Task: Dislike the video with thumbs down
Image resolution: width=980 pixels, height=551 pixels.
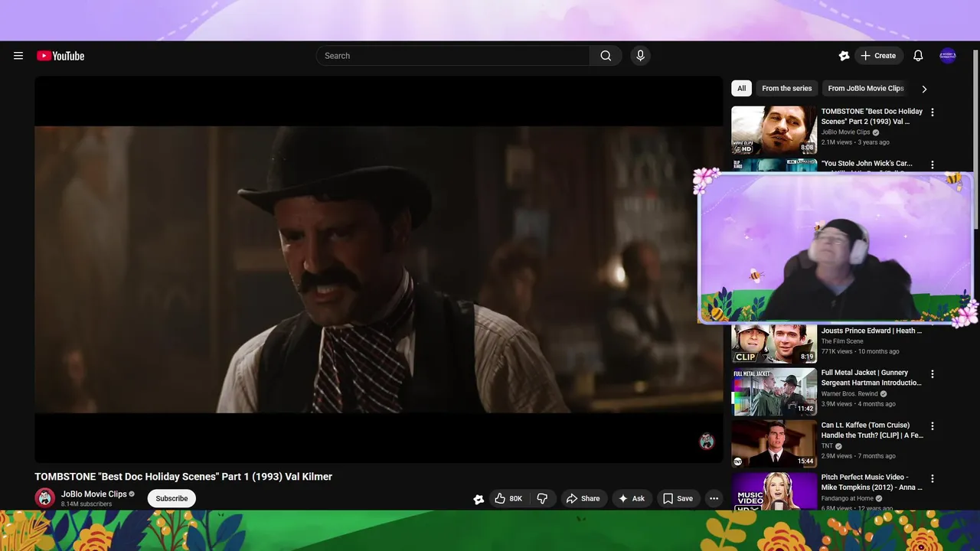Action: click(x=543, y=498)
